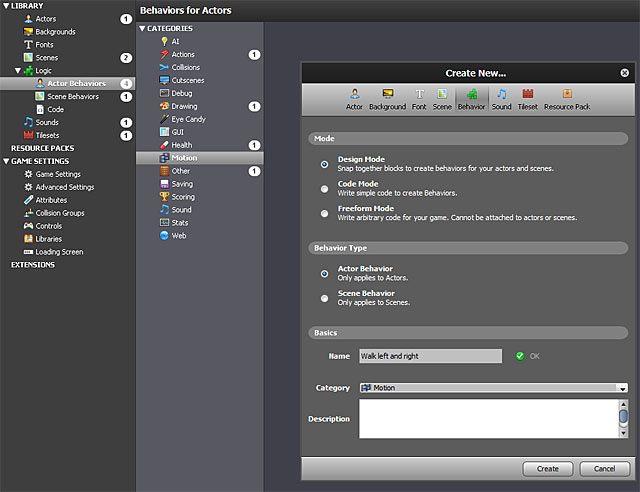
Task: Select the Eye Candy category
Action: (x=188, y=119)
